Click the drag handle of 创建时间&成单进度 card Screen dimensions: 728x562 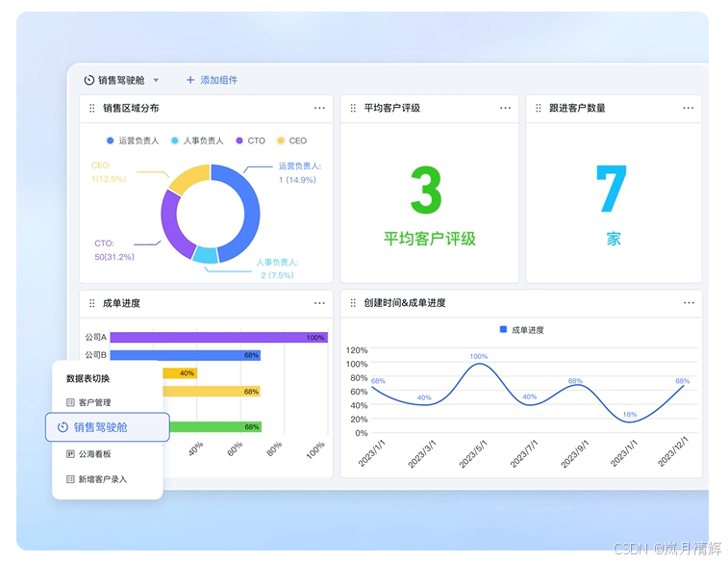tap(353, 303)
